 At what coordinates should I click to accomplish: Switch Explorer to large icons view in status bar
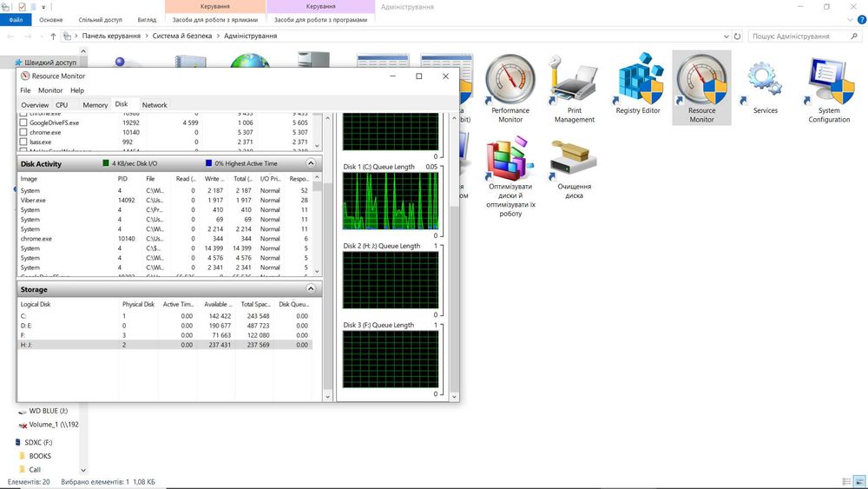click(x=859, y=482)
